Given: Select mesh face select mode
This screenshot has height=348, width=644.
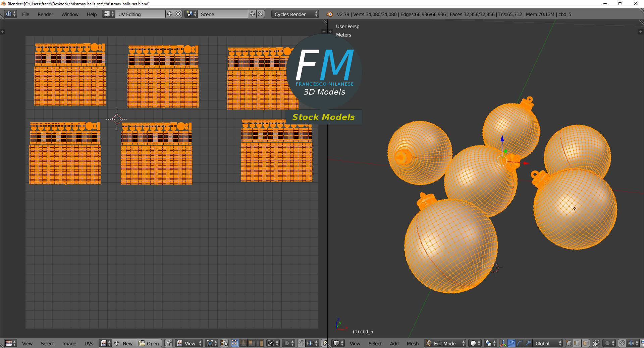Looking at the screenshot, I should point(586,343).
